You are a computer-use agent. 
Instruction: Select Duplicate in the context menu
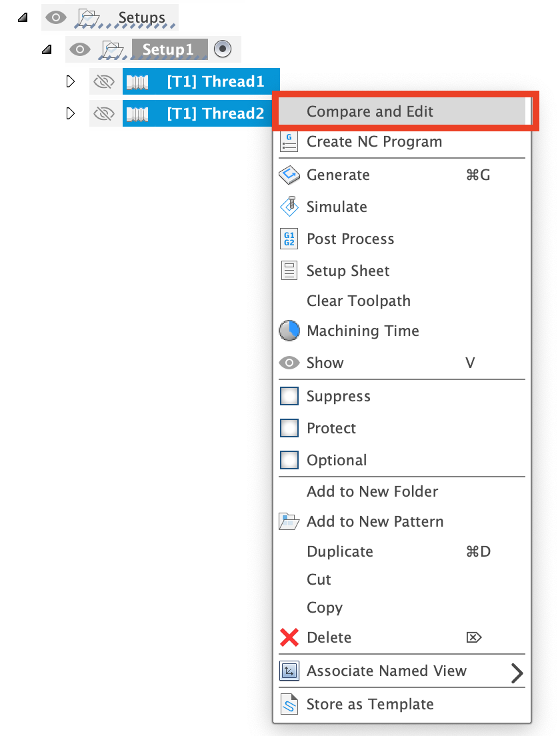point(340,551)
